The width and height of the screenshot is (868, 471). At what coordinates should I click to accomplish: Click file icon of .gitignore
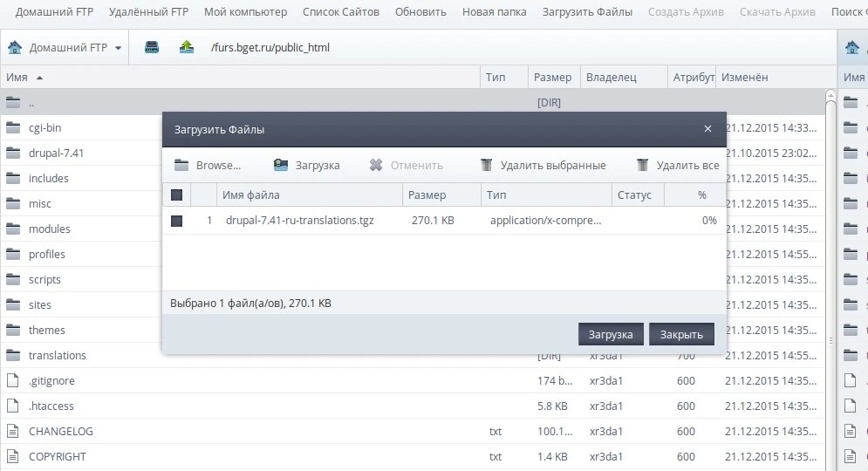coord(13,380)
